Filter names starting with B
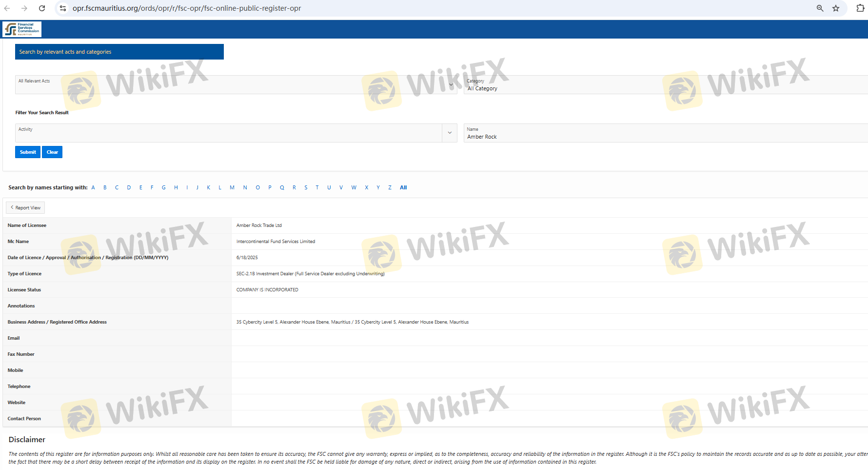This screenshot has height=470, width=868. pyautogui.click(x=105, y=187)
